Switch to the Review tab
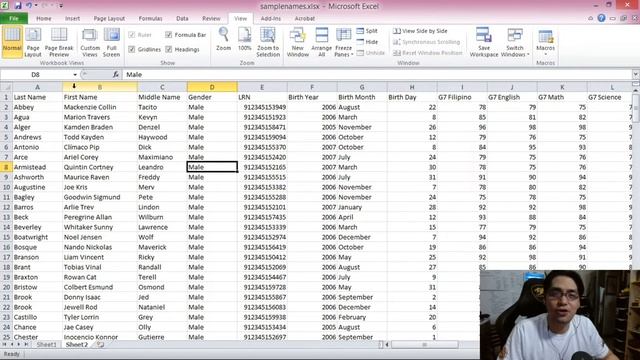The height and width of the screenshot is (360, 640). pyautogui.click(x=211, y=18)
